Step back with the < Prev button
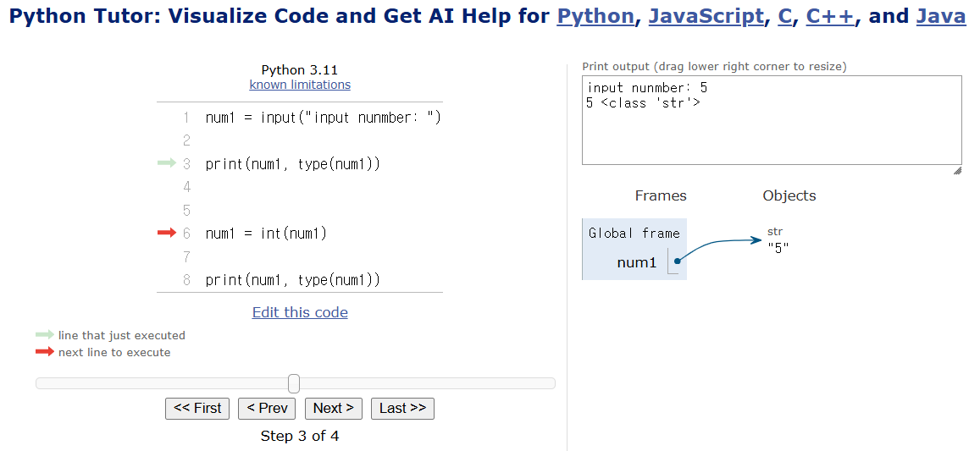 [x=267, y=409]
